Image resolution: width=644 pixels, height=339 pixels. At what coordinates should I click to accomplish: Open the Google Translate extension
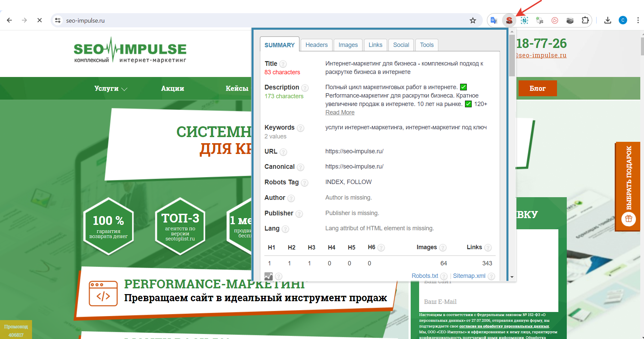click(494, 20)
